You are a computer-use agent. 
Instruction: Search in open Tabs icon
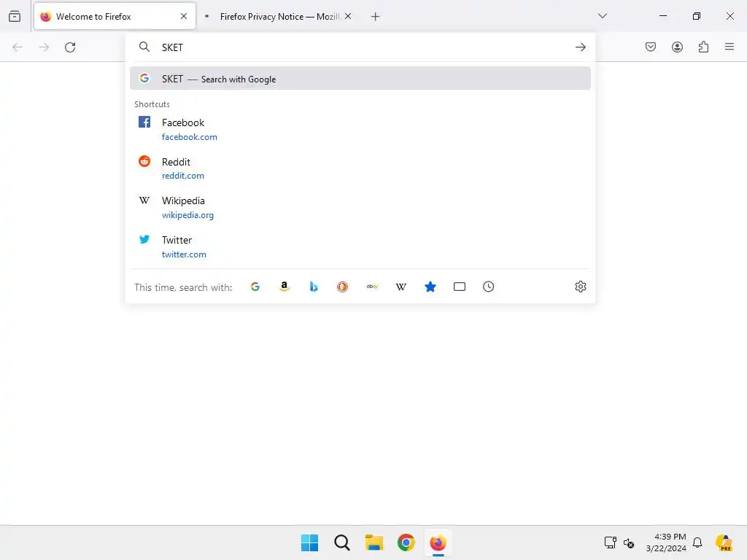click(x=460, y=287)
